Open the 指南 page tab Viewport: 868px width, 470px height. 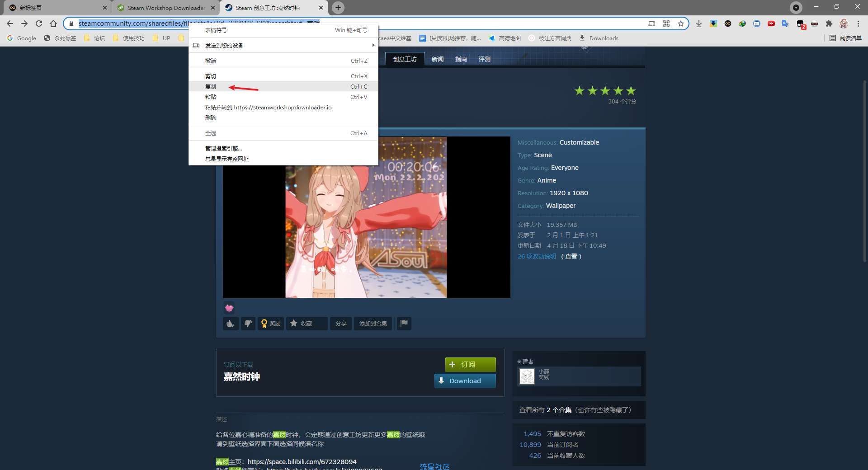coord(461,59)
